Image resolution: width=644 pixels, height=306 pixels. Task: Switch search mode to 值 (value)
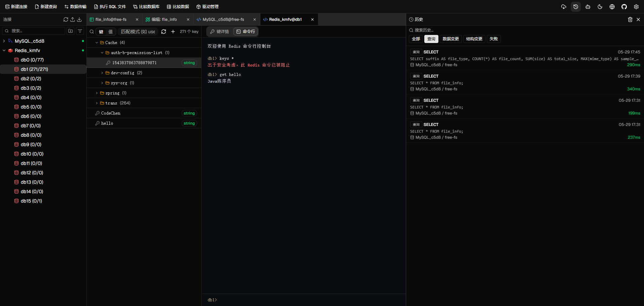[111, 32]
